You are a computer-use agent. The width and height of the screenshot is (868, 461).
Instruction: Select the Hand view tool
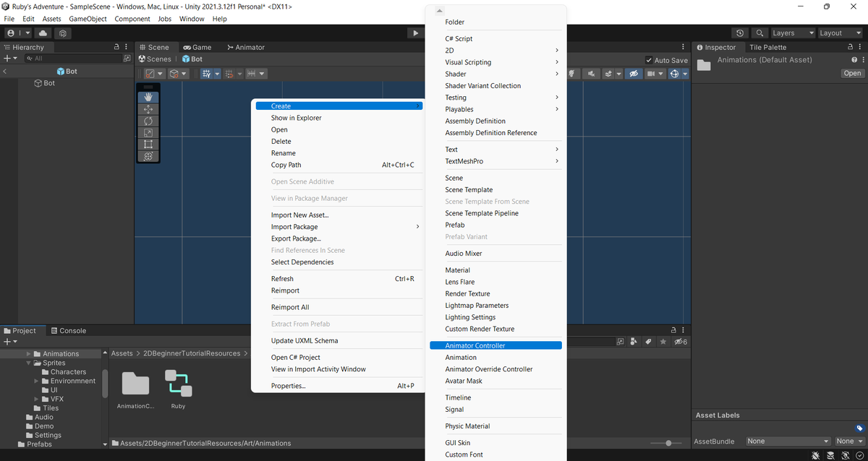pos(148,97)
